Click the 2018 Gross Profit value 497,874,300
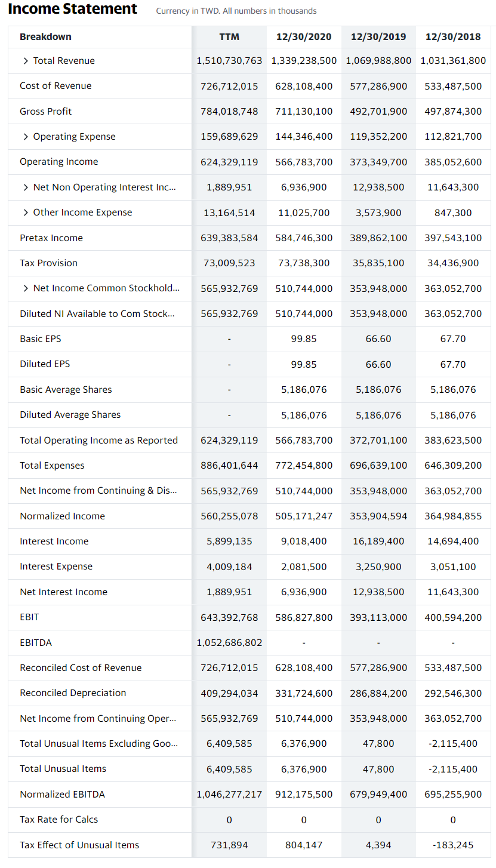This screenshot has height=868, width=496. click(x=453, y=111)
